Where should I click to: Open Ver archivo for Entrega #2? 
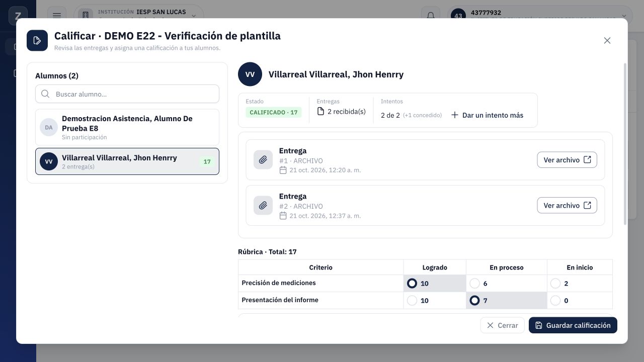coord(567,206)
